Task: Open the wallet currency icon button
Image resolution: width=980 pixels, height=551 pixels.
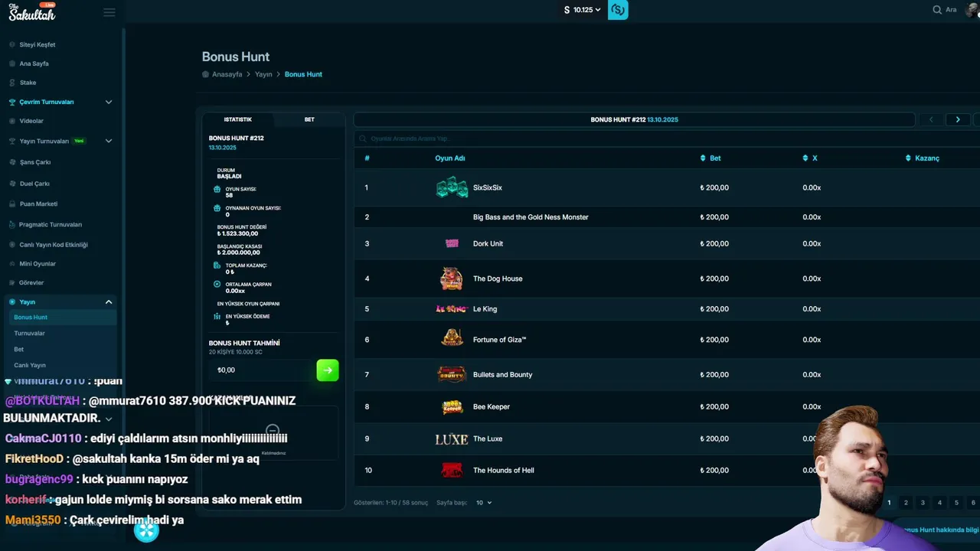Action: pos(618,10)
